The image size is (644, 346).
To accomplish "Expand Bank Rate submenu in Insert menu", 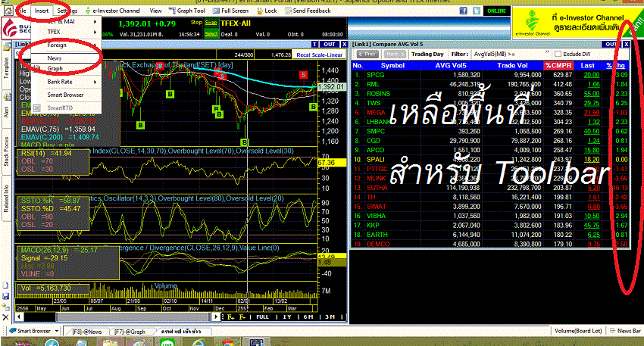I will click(66, 82).
